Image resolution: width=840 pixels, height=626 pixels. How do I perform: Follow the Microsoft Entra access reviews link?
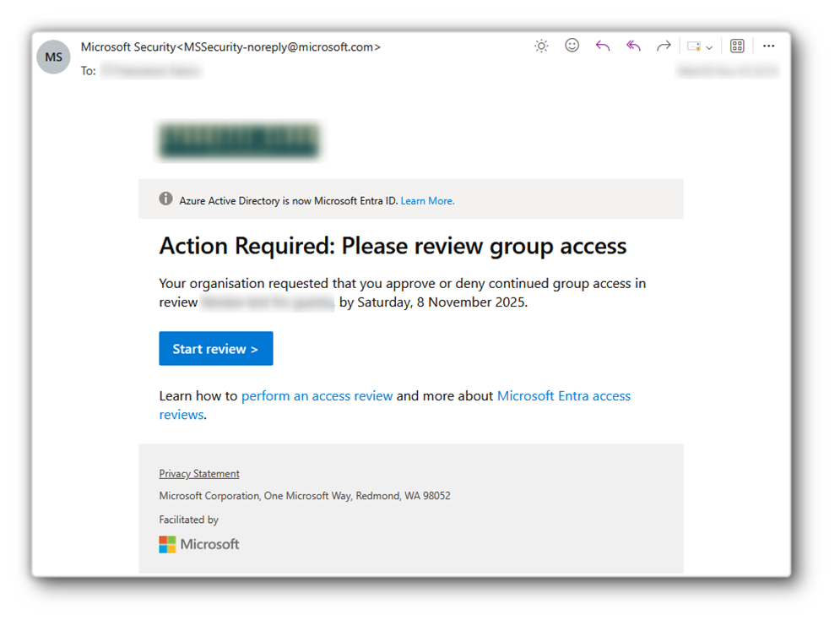click(563, 395)
